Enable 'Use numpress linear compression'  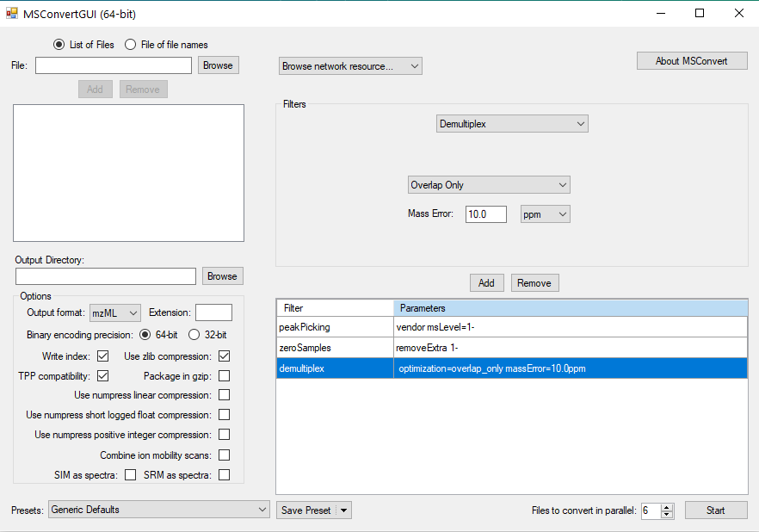224,394
